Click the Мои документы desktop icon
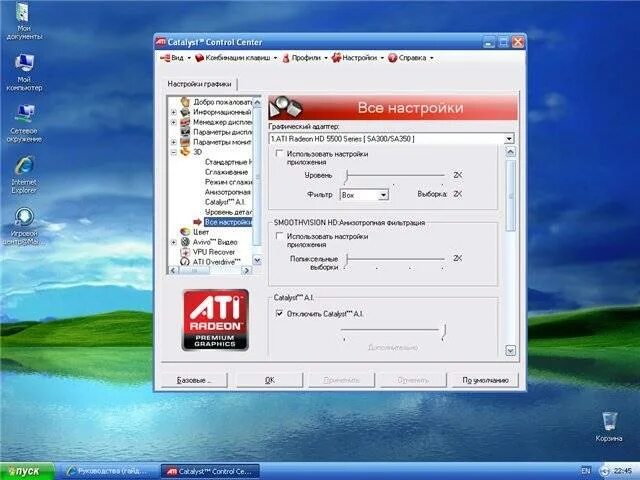The height and width of the screenshot is (480, 640). [24, 13]
